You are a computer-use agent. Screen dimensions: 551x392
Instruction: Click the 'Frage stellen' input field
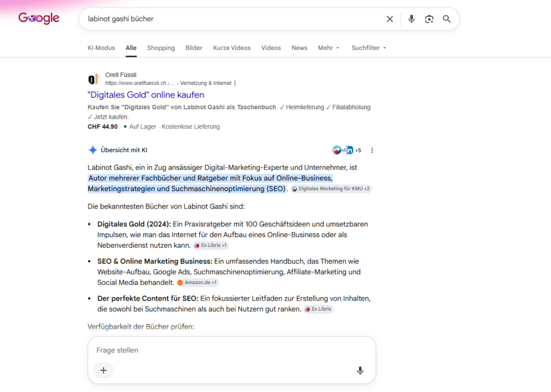232,350
